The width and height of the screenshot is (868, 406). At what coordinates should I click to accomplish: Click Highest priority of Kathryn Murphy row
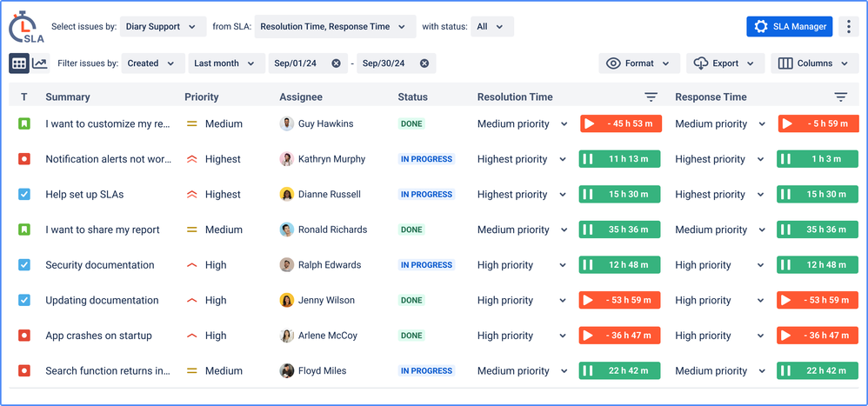[x=214, y=159]
